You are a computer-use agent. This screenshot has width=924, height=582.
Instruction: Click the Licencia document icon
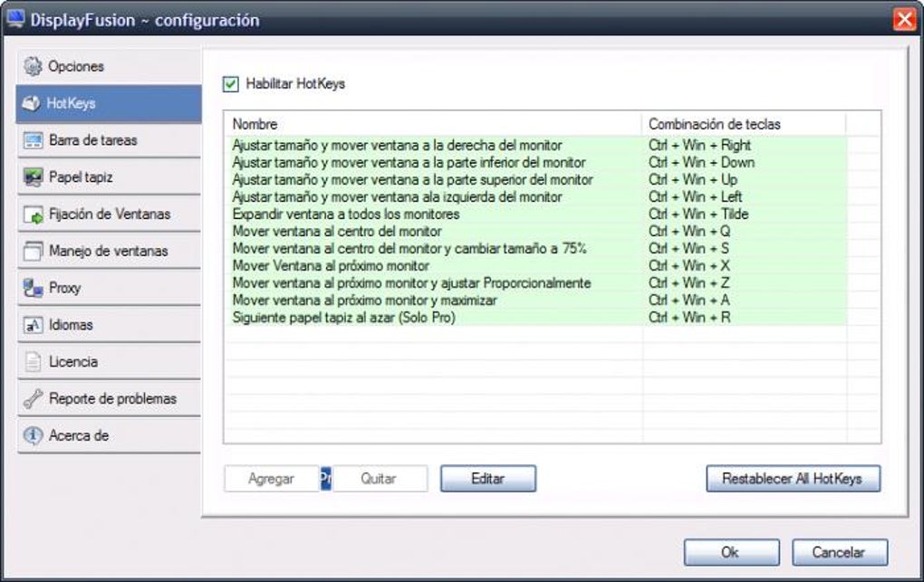click(33, 362)
